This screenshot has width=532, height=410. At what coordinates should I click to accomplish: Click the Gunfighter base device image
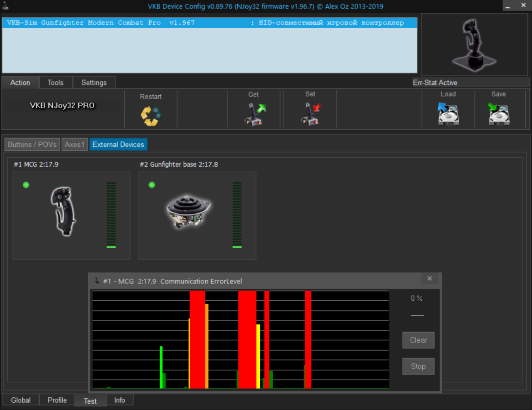coord(189,211)
